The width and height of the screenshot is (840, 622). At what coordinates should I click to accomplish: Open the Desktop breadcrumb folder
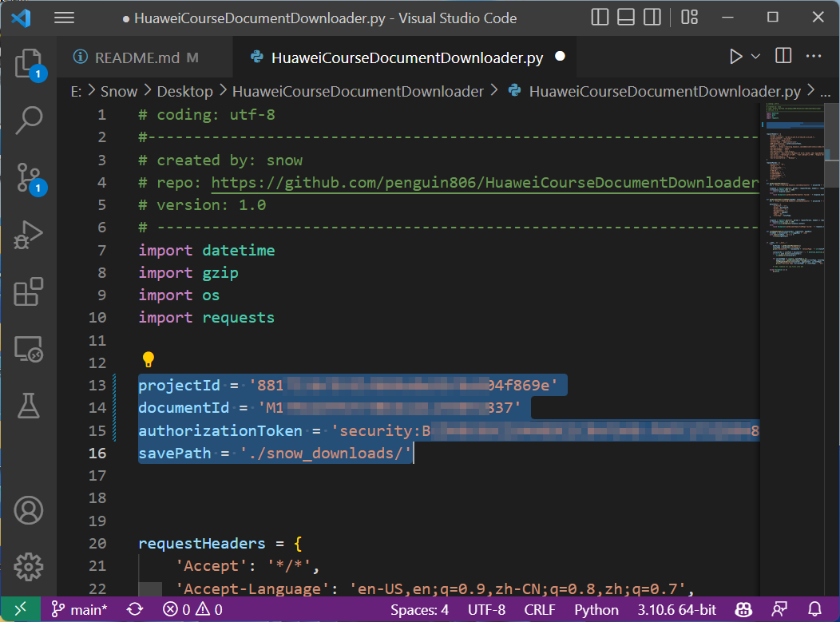[184, 92]
